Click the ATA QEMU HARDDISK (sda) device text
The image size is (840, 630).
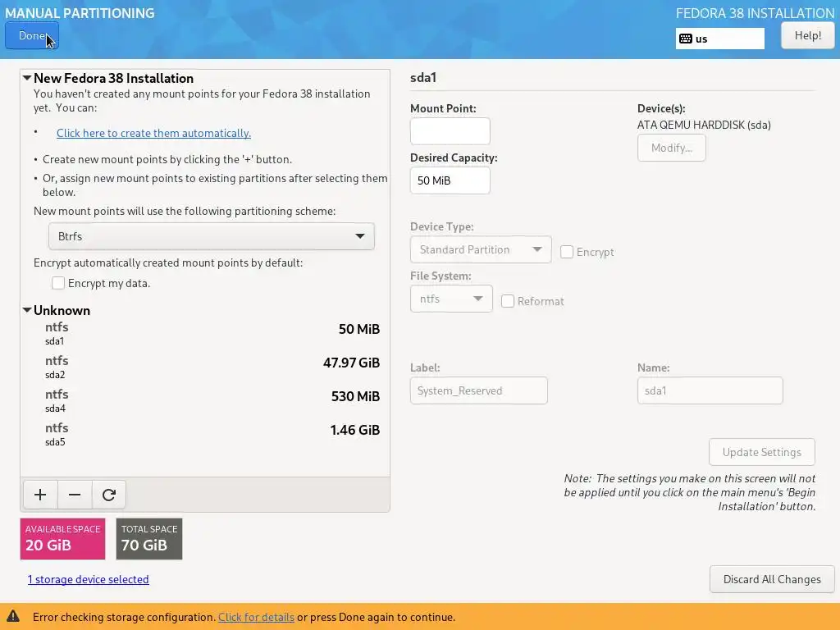(704, 125)
